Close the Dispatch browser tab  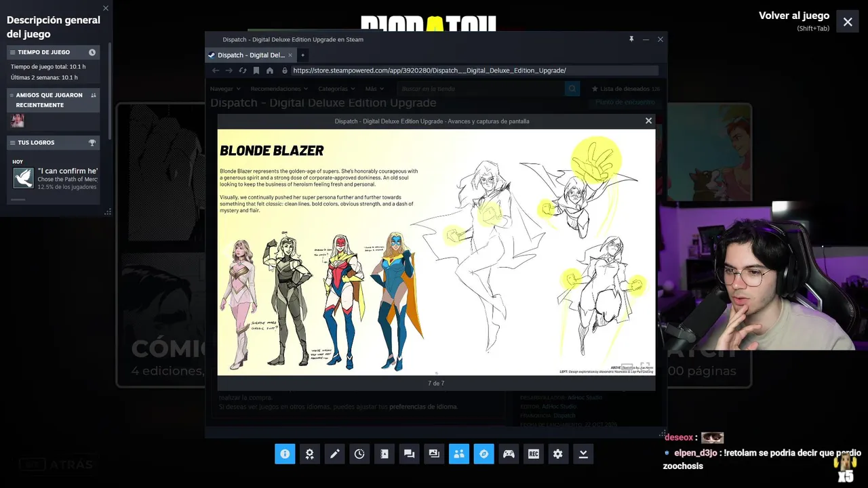pos(290,55)
